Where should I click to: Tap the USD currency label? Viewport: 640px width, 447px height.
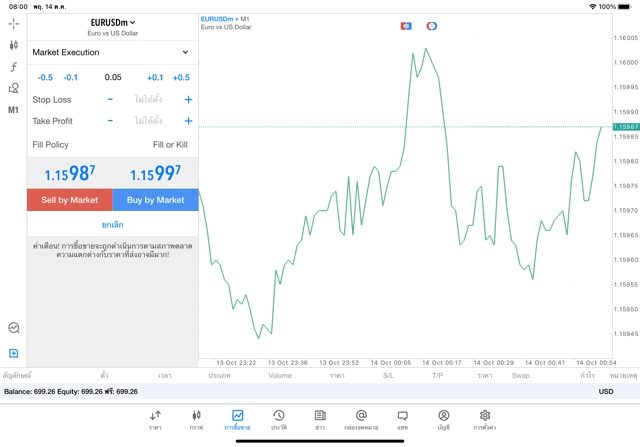click(606, 391)
